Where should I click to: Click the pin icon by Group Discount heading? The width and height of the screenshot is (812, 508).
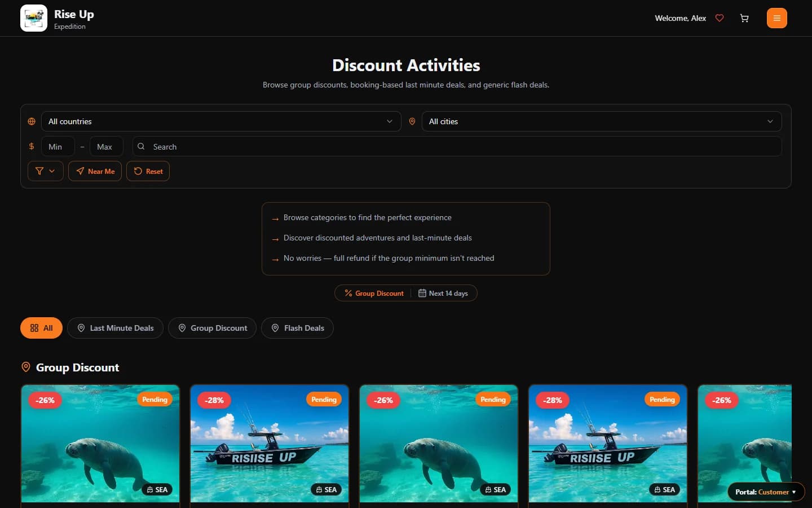pyautogui.click(x=26, y=367)
